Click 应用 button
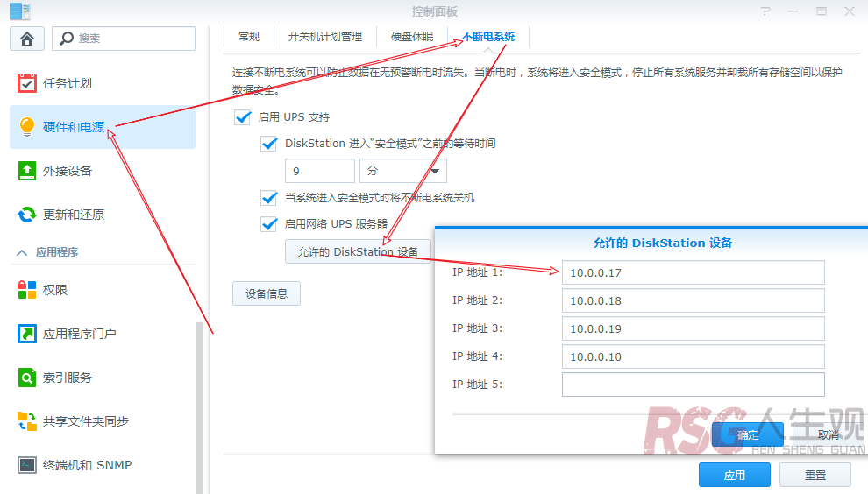This screenshot has width=868, height=494. click(x=735, y=476)
